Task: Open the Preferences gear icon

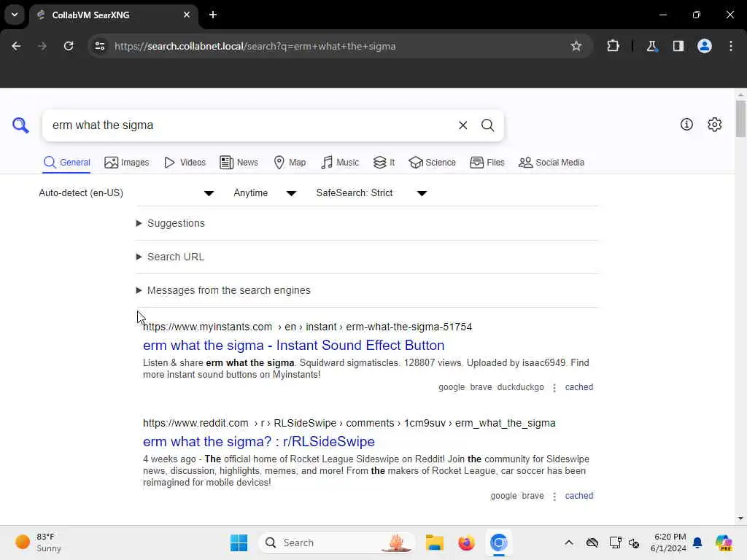Action: (715, 124)
